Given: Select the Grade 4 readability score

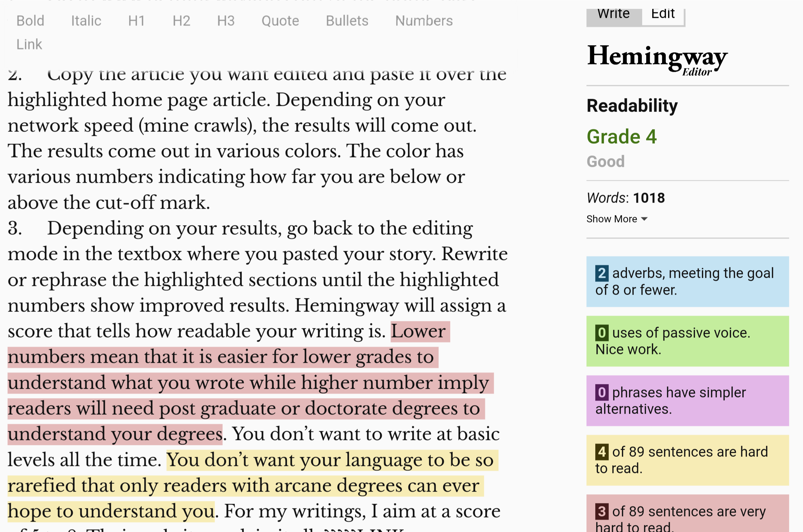Looking at the screenshot, I should [x=622, y=137].
